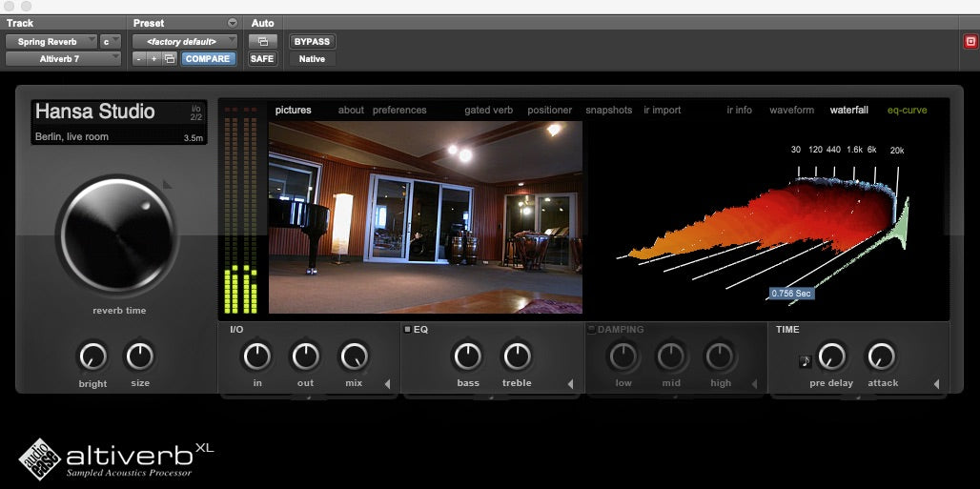This screenshot has height=489, width=980.
Task: Adjust the I/O out knob
Action: pyautogui.click(x=305, y=357)
